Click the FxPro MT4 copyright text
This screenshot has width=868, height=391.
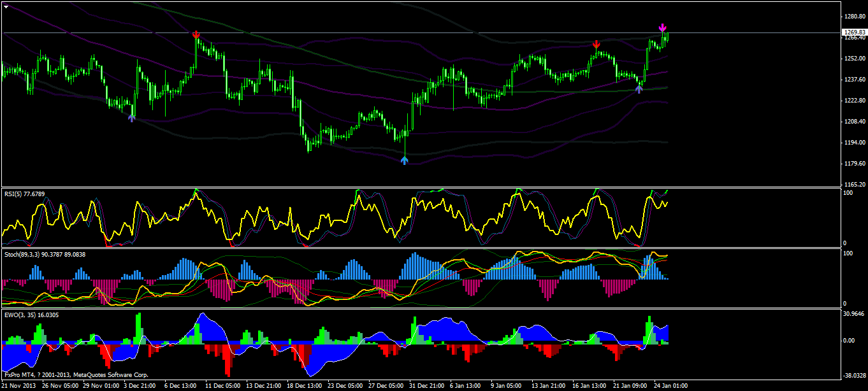coord(76,375)
